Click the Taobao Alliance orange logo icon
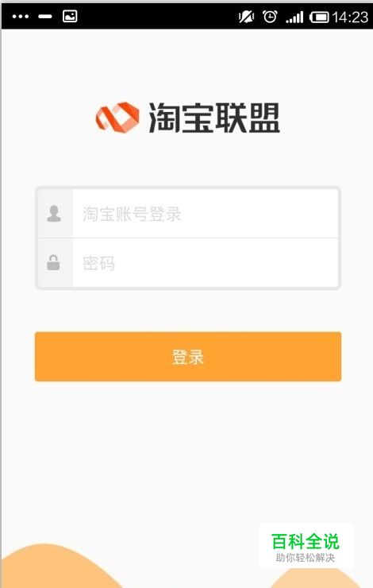 (117, 118)
